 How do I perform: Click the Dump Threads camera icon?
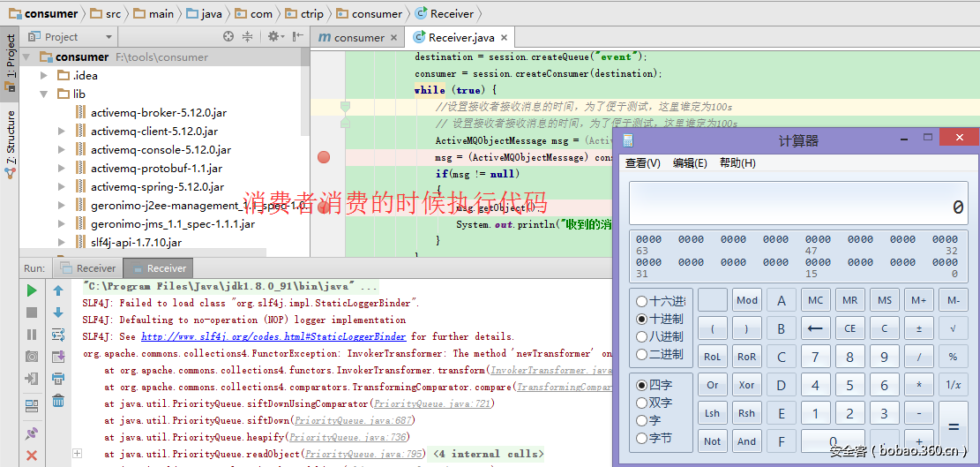click(x=32, y=357)
